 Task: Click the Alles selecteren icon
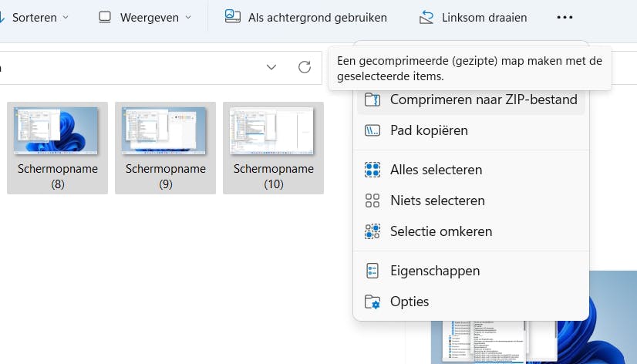tap(372, 170)
